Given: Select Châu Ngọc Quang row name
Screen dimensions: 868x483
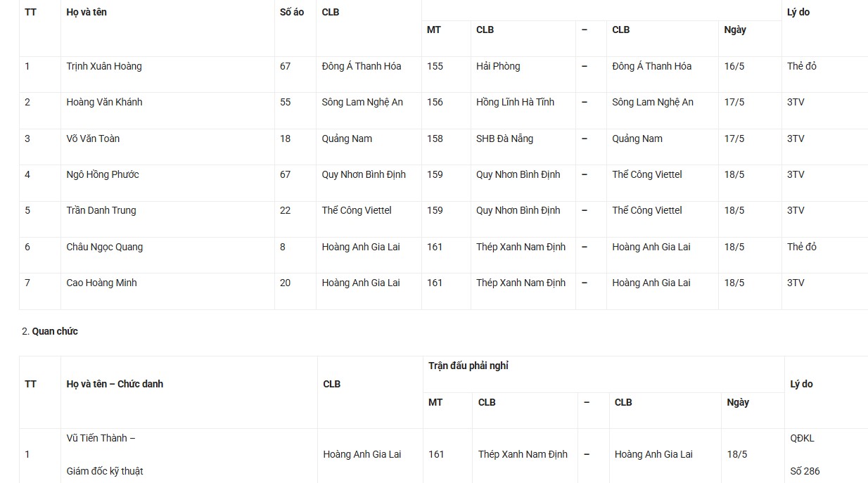Looking at the screenshot, I should point(105,247).
